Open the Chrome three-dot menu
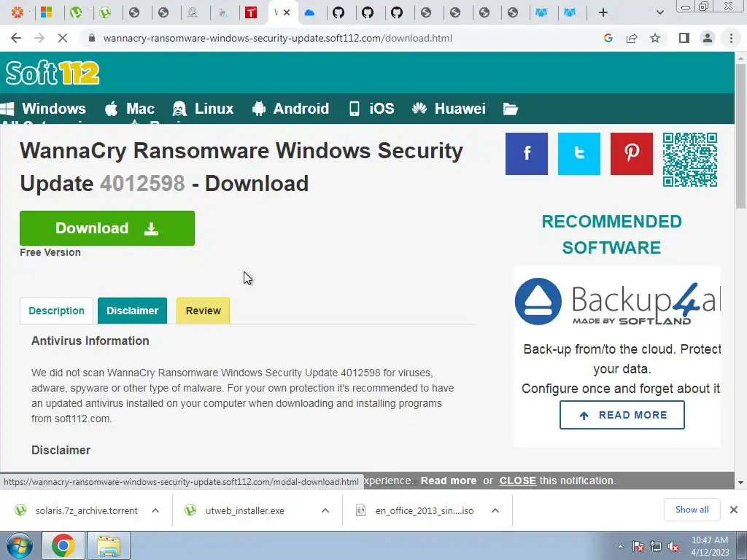Image resolution: width=747 pixels, height=560 pixels. click(731, 38)
